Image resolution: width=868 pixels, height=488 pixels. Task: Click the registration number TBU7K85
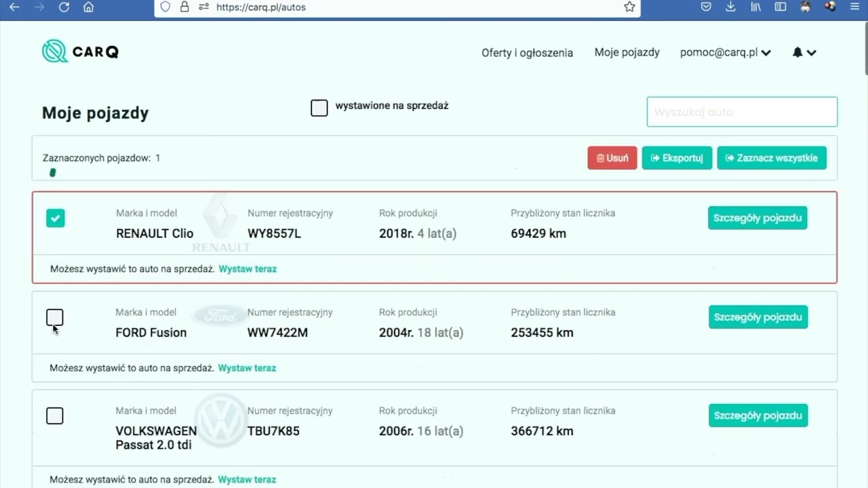tap(273, 431)
